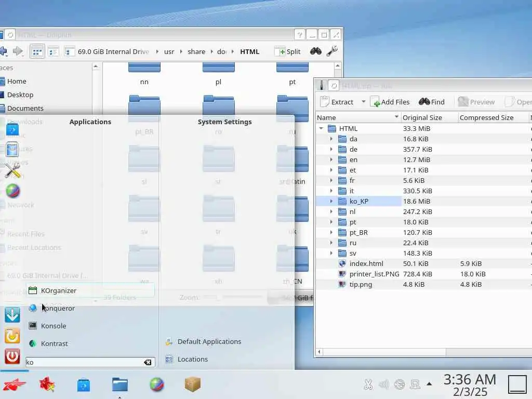Switch Dolphin to details view mode
Screen dimensions: 532x399
coord(69,51)
